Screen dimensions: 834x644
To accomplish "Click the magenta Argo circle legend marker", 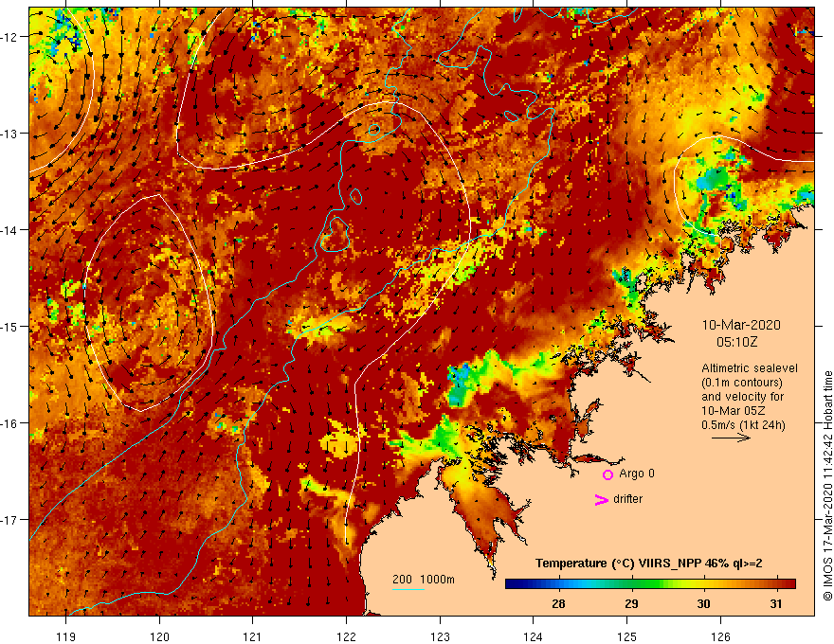I will click(x=607, y=474).
